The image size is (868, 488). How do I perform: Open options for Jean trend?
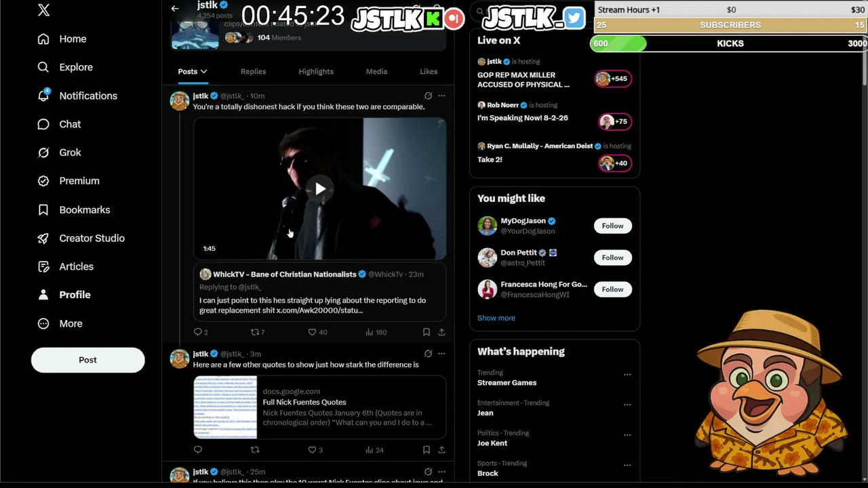pos(627,405)
